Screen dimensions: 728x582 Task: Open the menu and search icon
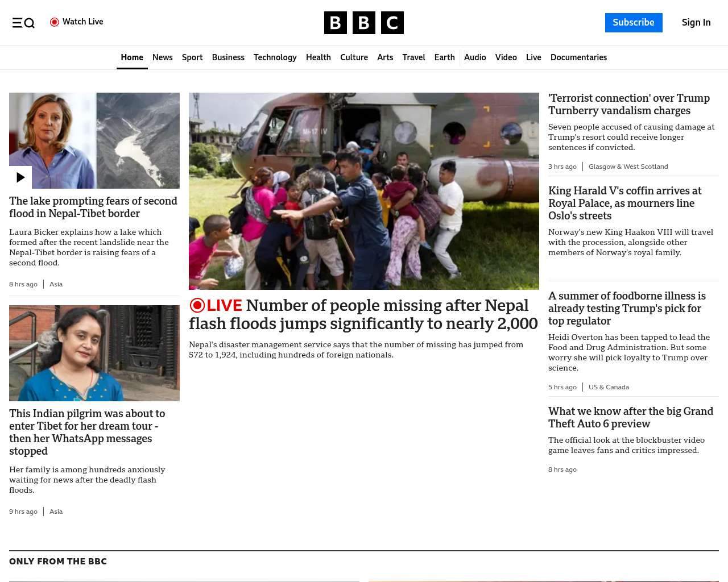(x=23, y=23)
